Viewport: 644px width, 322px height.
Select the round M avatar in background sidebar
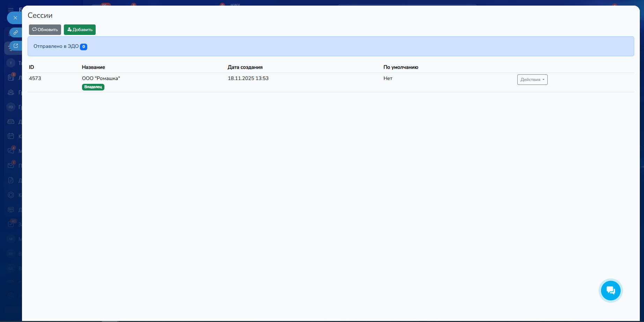11,239
